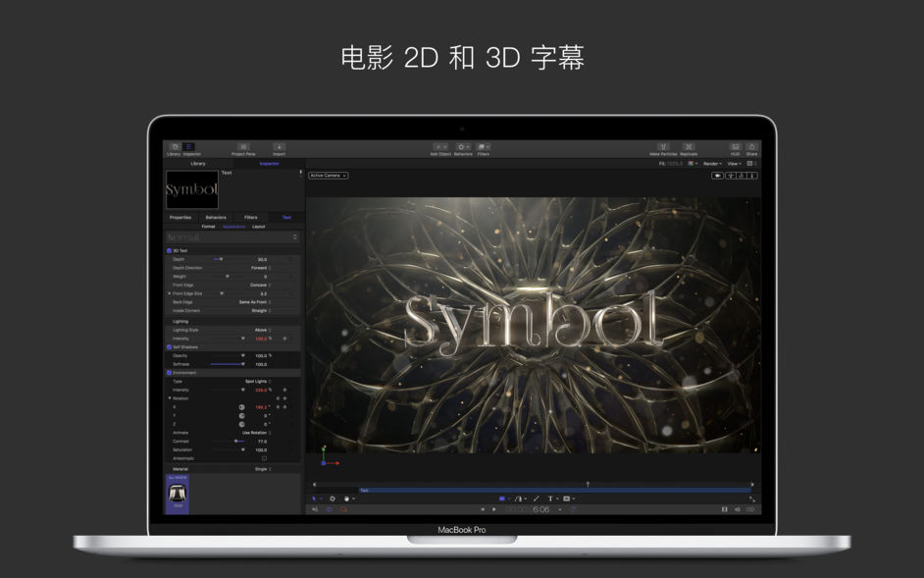Image resolution: width=924 pixels, height=578 pixels.
Task: Collapse the Rotation disclosure triangle
Action: coord(169,397)
